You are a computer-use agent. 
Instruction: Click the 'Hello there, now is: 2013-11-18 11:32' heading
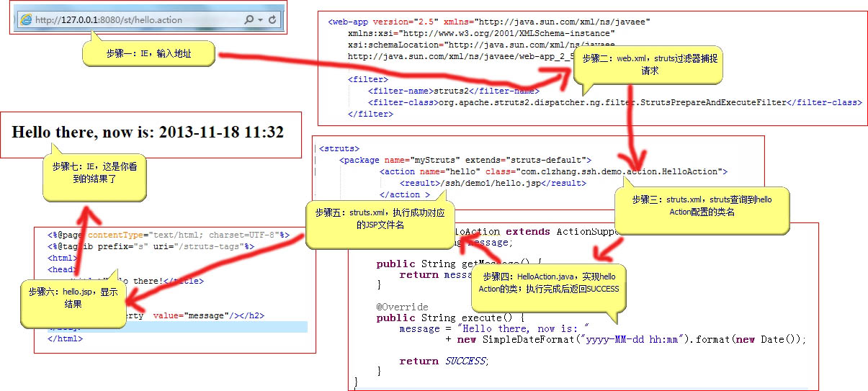pyautogui.click(x=148, y=132)
